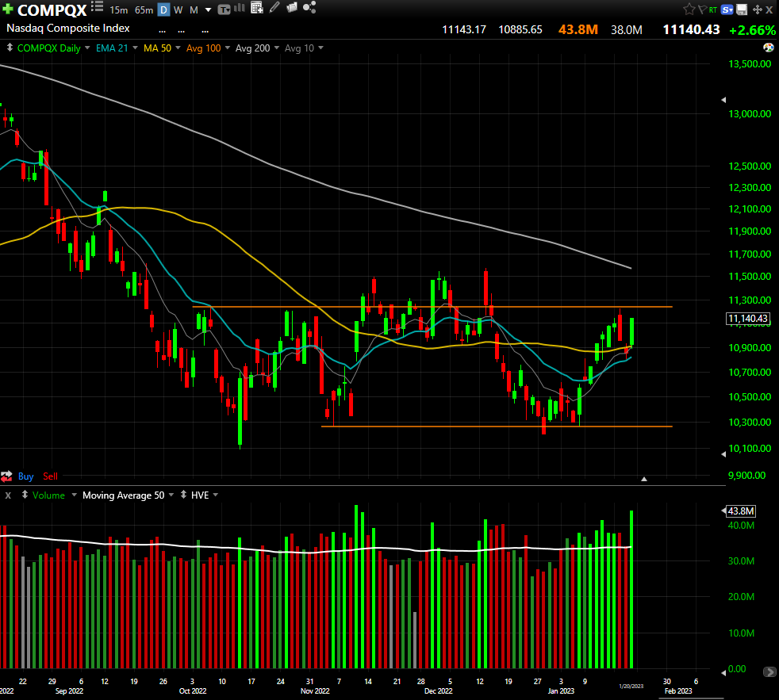Click the add indicator grid-plus icon

257,7
